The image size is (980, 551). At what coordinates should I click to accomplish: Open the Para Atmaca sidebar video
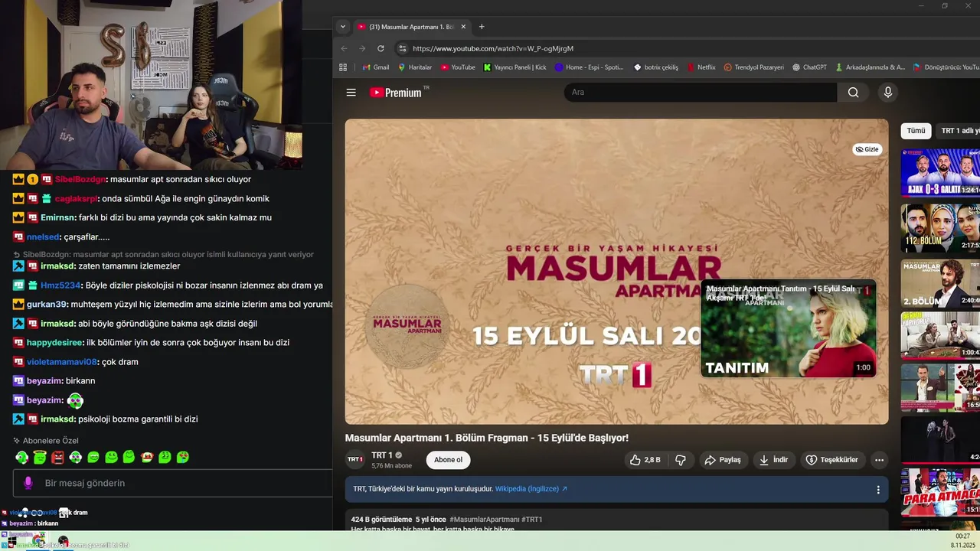pyautogui.click(x=940, y=492)
